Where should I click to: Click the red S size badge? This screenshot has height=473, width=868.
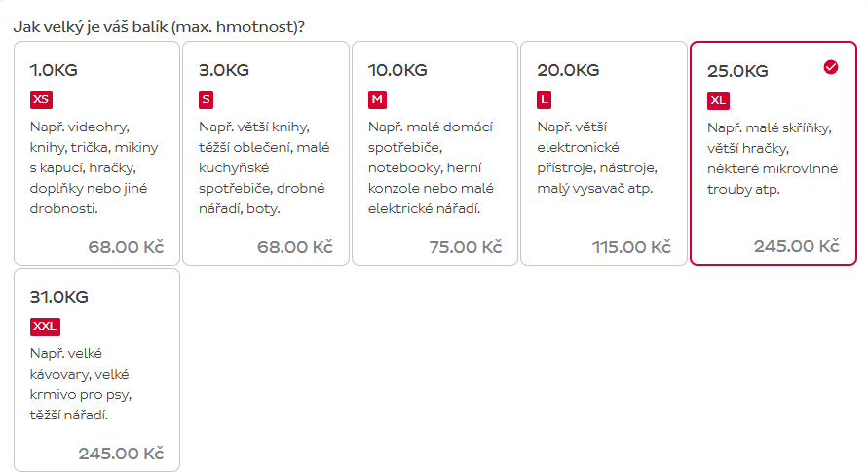coord(206,99)
